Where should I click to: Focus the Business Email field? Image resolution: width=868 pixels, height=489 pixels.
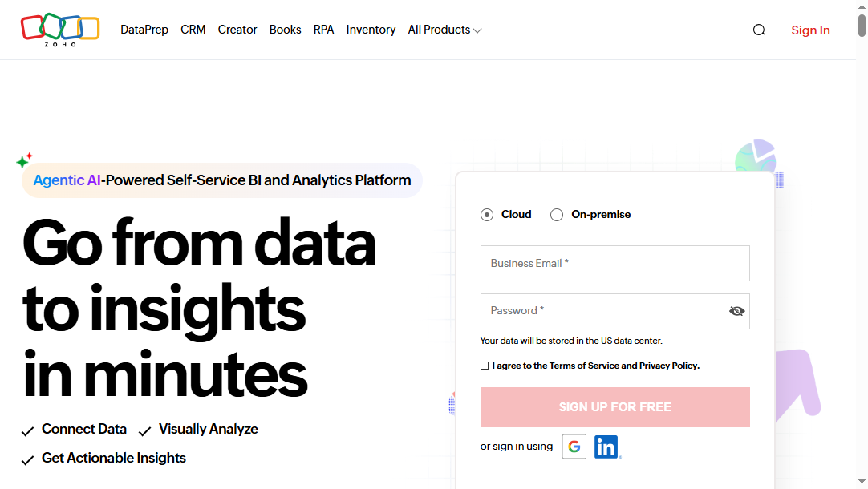tap(615, 263)
